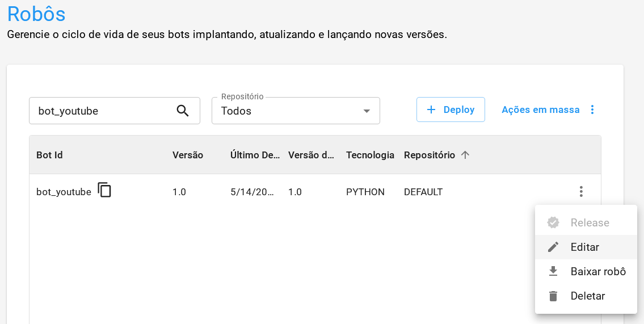Click the Ações em massa link

pos(540,110)
